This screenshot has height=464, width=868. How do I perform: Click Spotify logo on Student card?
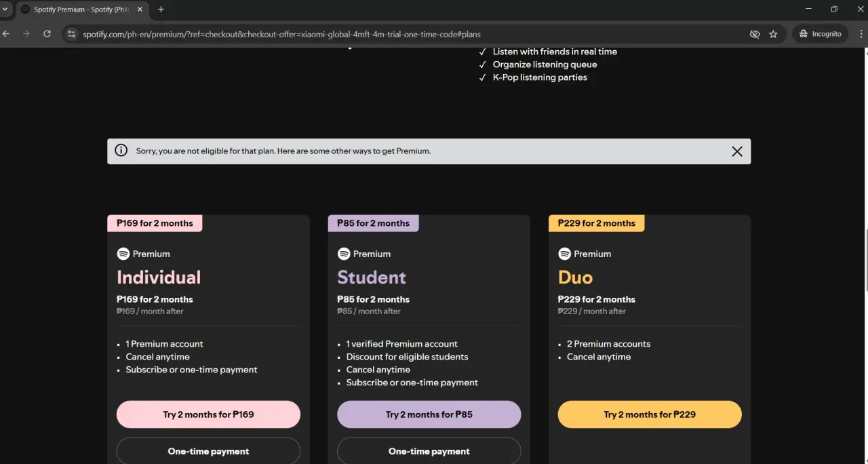[x=344, y=254]
